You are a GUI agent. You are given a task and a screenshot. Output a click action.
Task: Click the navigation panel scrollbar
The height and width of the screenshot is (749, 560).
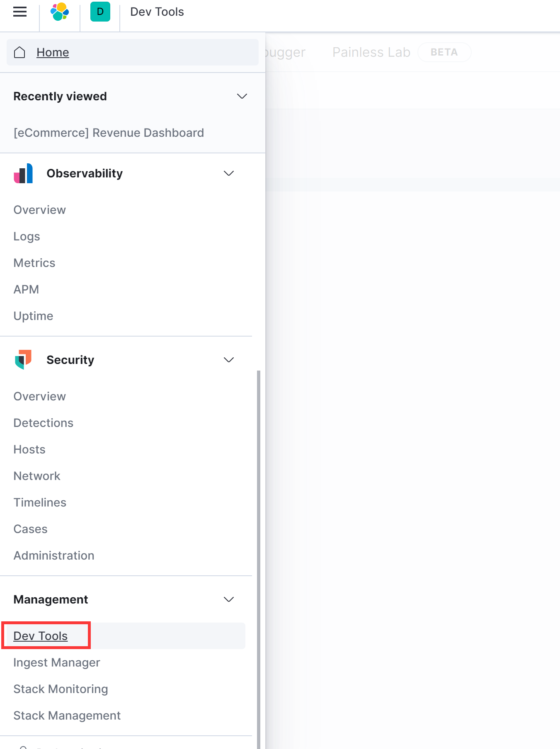(259, 539)
